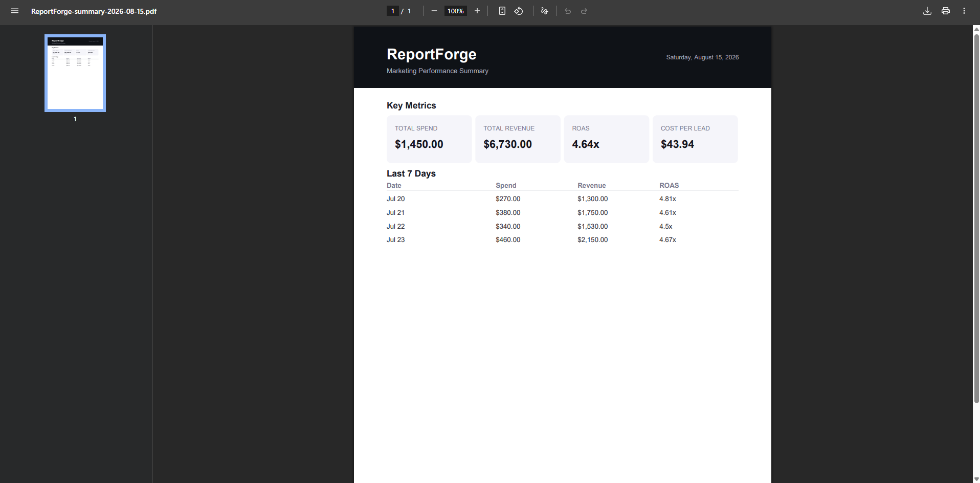Click the Jul 22 date cell
The image size is (980, 483).
(x=395, y=227)
